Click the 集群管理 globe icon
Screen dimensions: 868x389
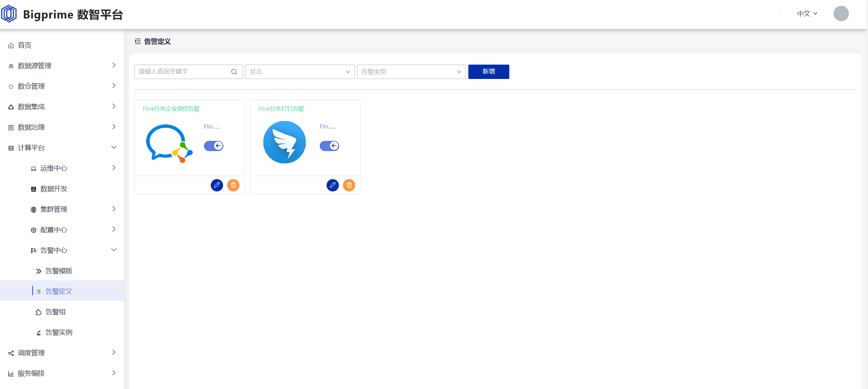[x=33, y=210]
